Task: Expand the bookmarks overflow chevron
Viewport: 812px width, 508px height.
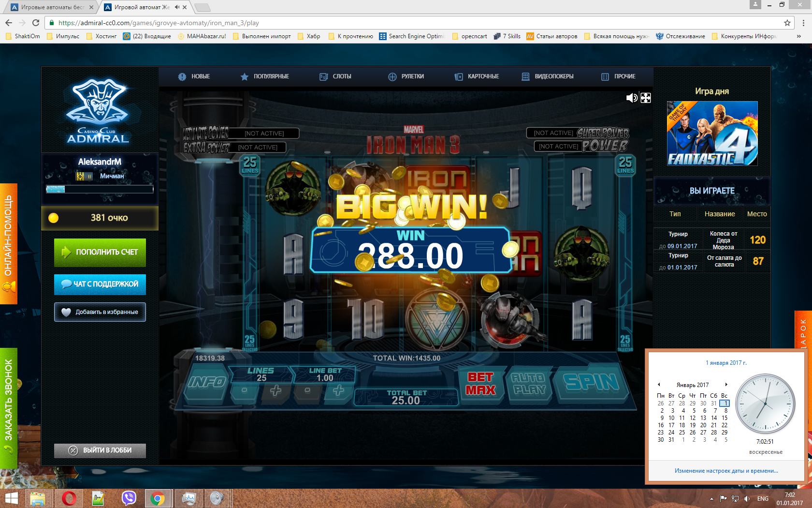Action: tap(799, 36)
